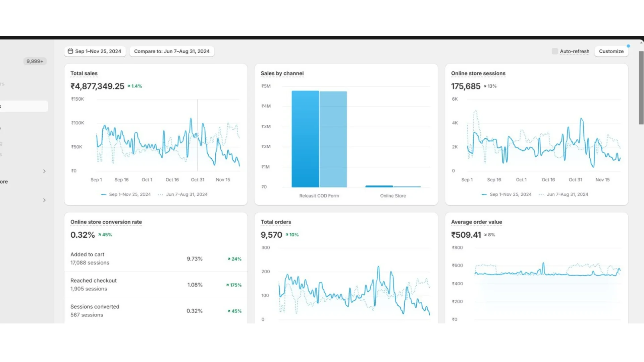Screen dimensions: 644x362
Task: Click the 9,999+ notification badge
Action: 35,61
